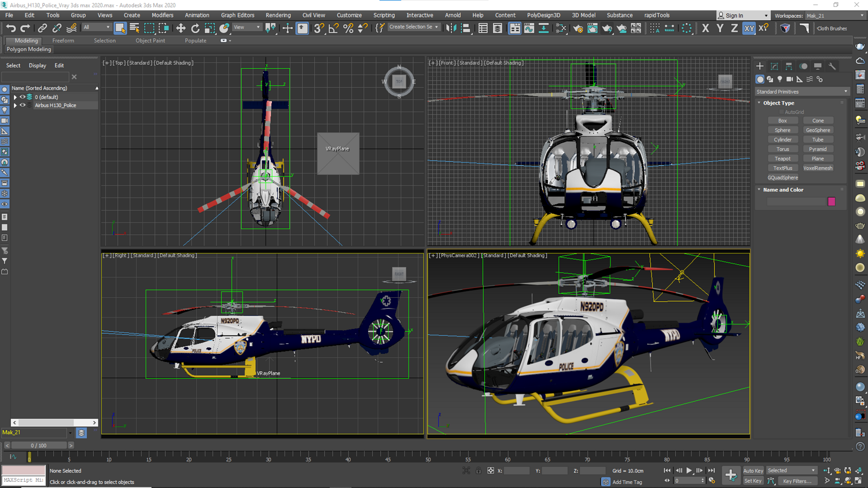This screenshot has width=868, height=488.
Task: Click Sign In account button
Action: 743,16
